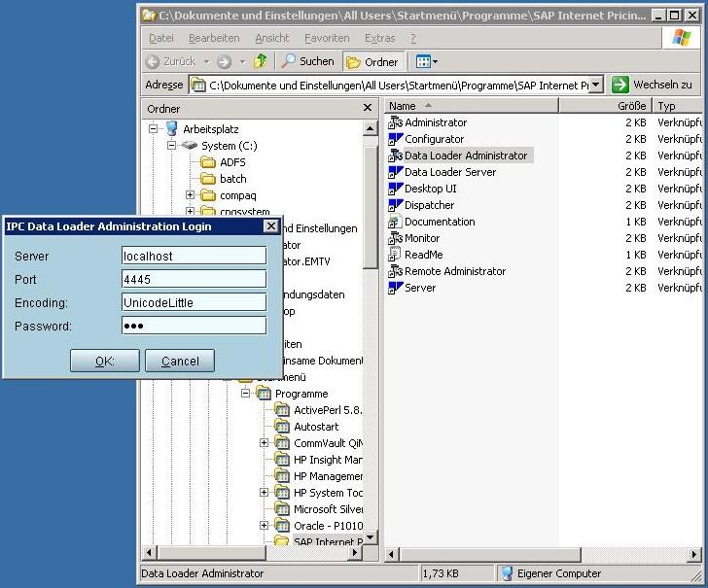Focus the Encoding field with UnicodeLittle

point(195,302)
